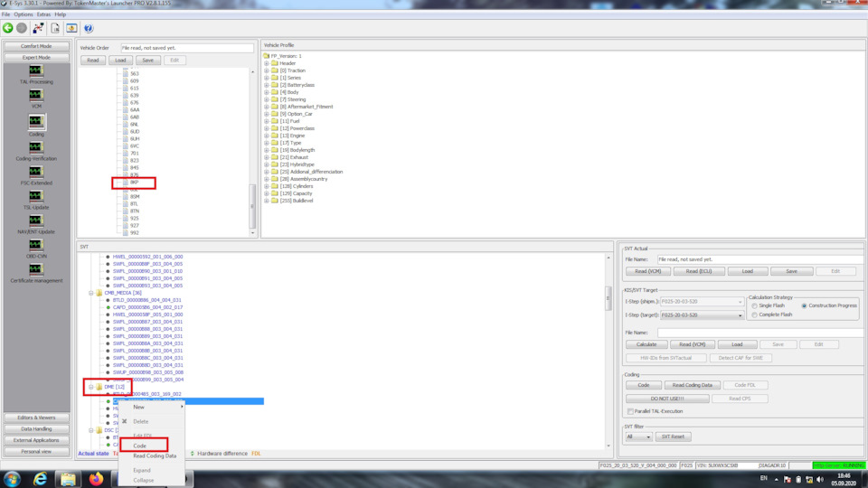The height and width of the screenshot is (488, 868).
Task: Open the Data Handling section
Action: 36,428
